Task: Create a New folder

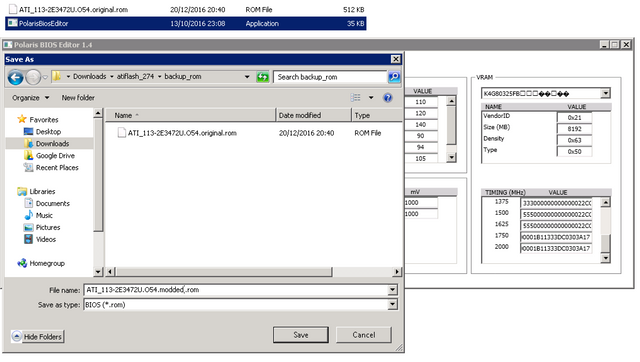Action: point(78,98)
